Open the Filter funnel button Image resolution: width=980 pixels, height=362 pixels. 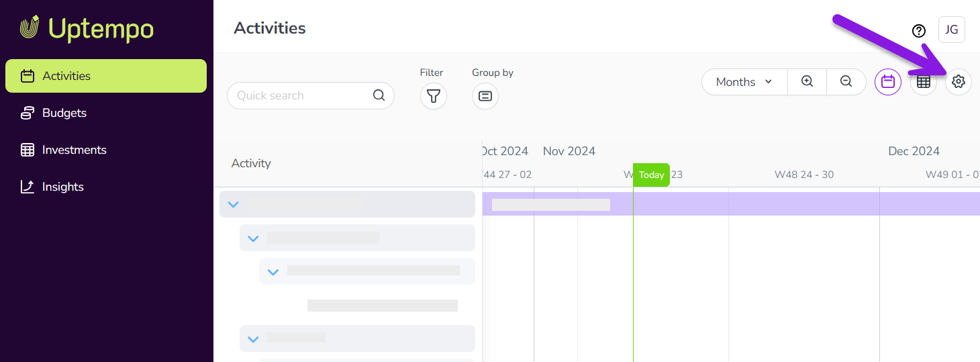click(434, 96)
